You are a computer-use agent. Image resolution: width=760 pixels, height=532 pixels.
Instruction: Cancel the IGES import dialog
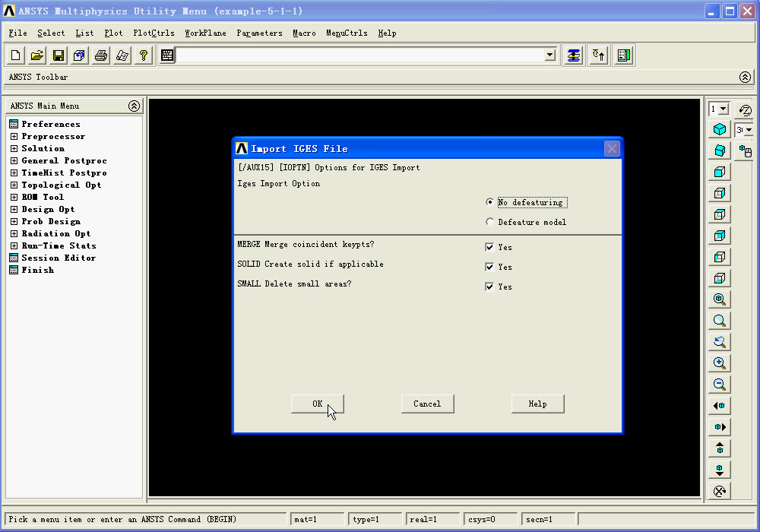(x=427, y=404)
